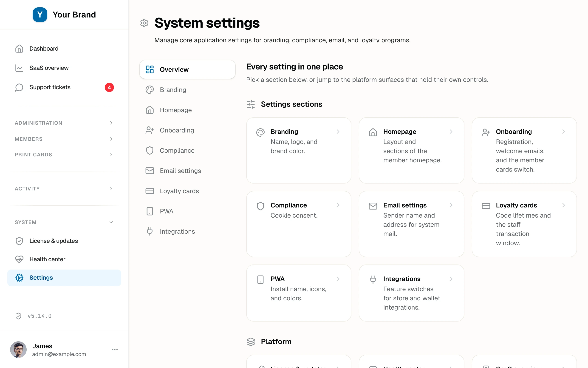Click the Branding card chevron arrow
Viewport: 588px width, 368px height.
tap(338, 132)
